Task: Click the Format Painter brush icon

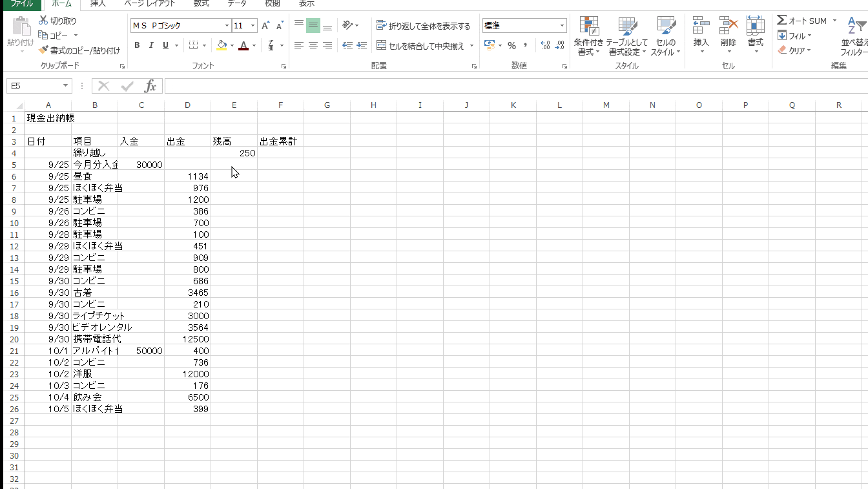Action: (x=43, y=50)
